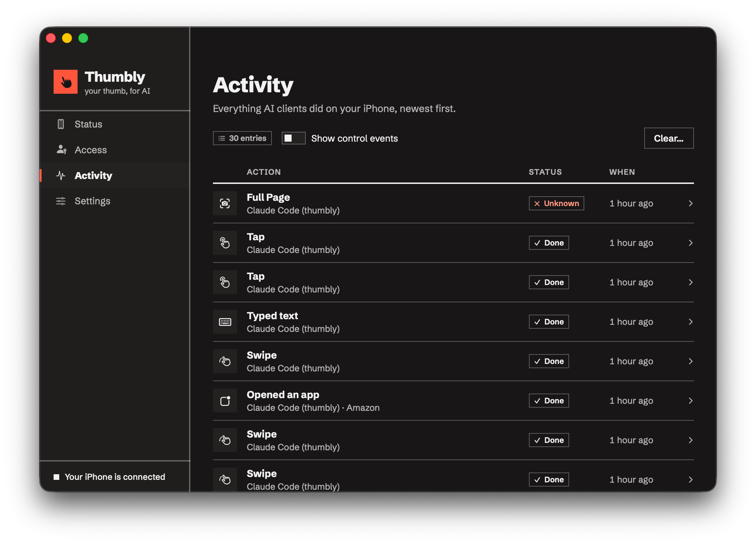
Task: Click the pulse icon next to Activity
Action: [61, 175]
